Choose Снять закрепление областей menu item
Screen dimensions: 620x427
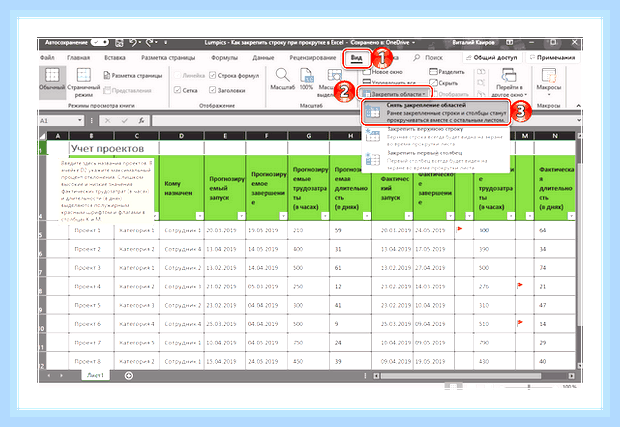coord(435,112)
